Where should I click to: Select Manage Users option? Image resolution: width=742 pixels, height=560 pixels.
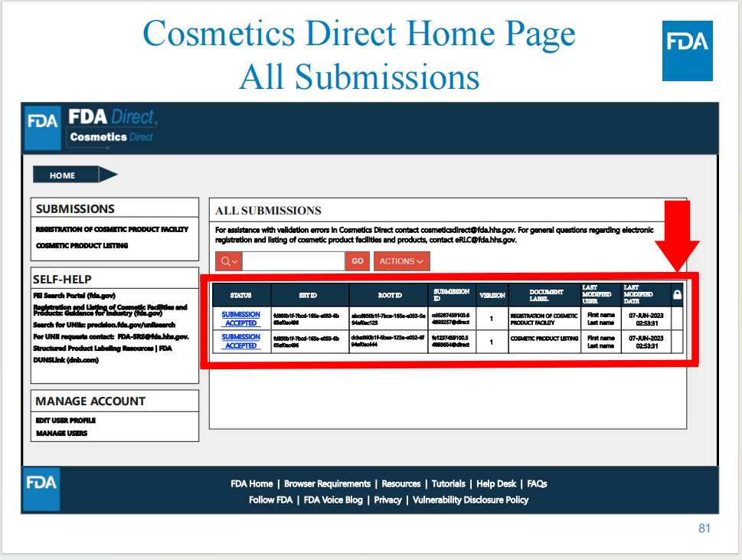(x=62, y=434)
